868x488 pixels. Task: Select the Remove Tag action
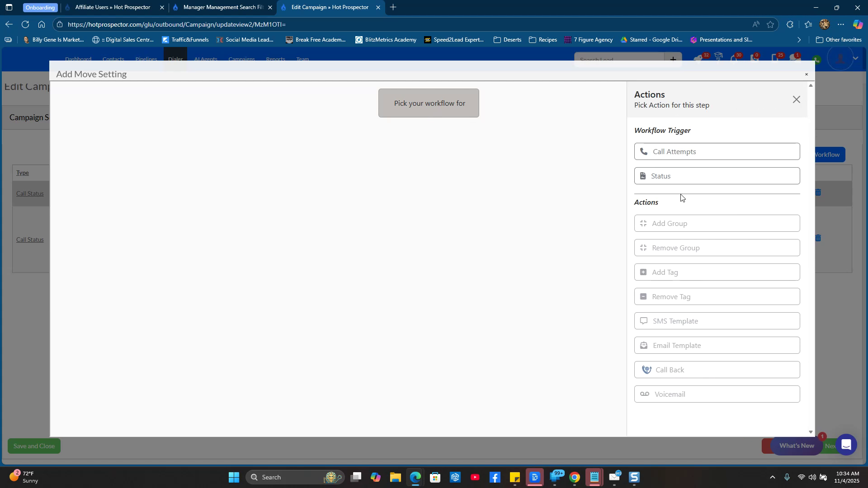[x=717, y=297]
